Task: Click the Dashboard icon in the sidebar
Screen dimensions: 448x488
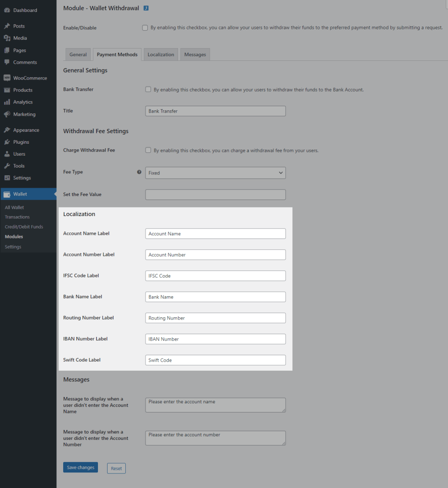Action: (7, 10)
